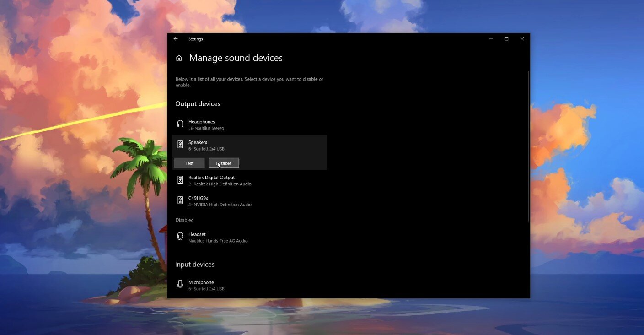644x335 pixels.
Task: Click the back arrow in Settings
Action: coord(176,39)
